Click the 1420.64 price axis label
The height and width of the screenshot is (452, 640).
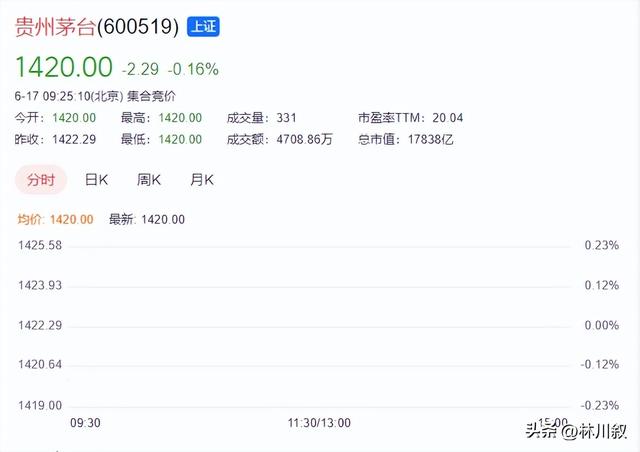(40, 364)
